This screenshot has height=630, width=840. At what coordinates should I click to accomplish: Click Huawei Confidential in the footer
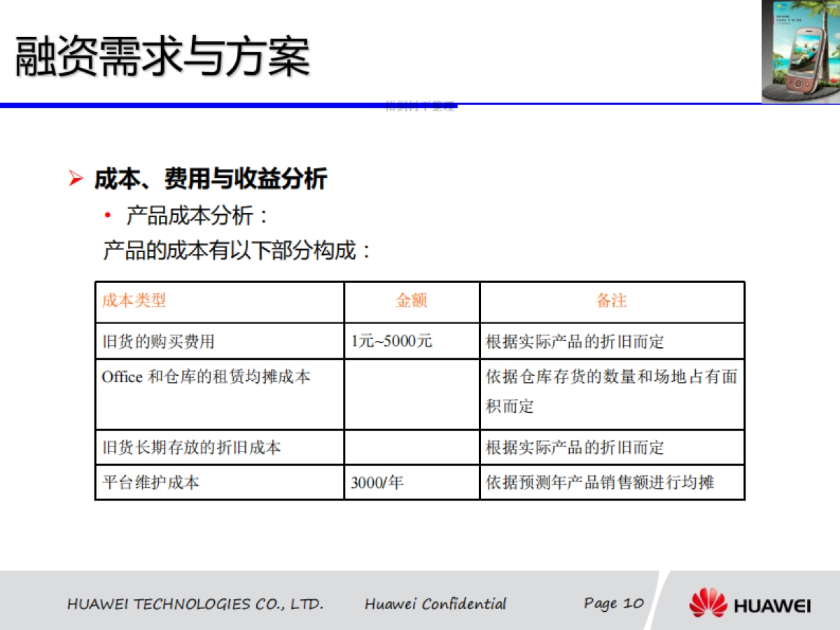[x=434, y=603]
